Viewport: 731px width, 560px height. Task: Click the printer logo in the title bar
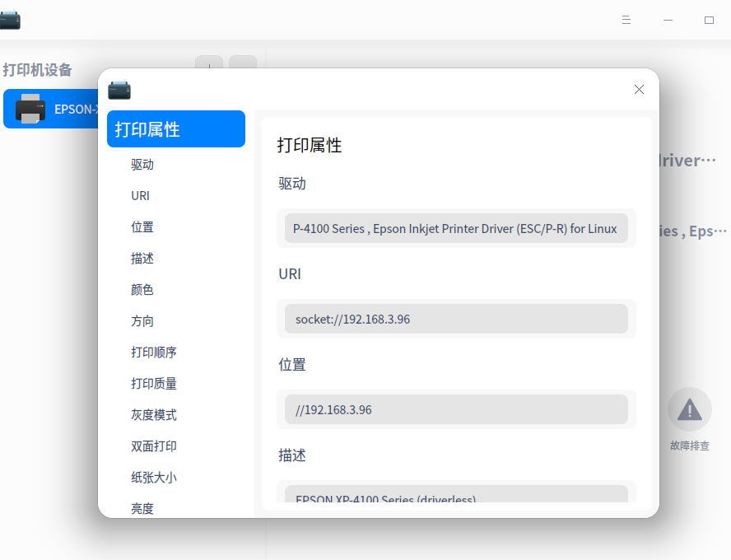click(11, 19)
